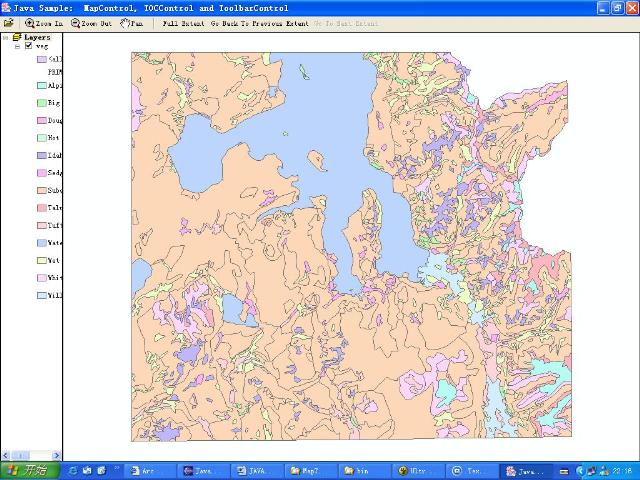The width and height of the screenshot is (640, 480).
Task: Click the restore window button
Action: [618, 8]
